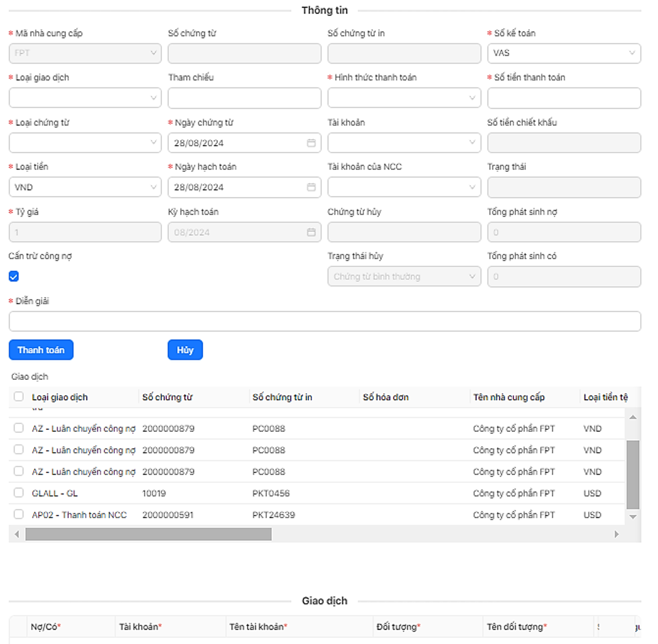
Task: Tick the select-all checkbox in table header
Action: (19, 397)
